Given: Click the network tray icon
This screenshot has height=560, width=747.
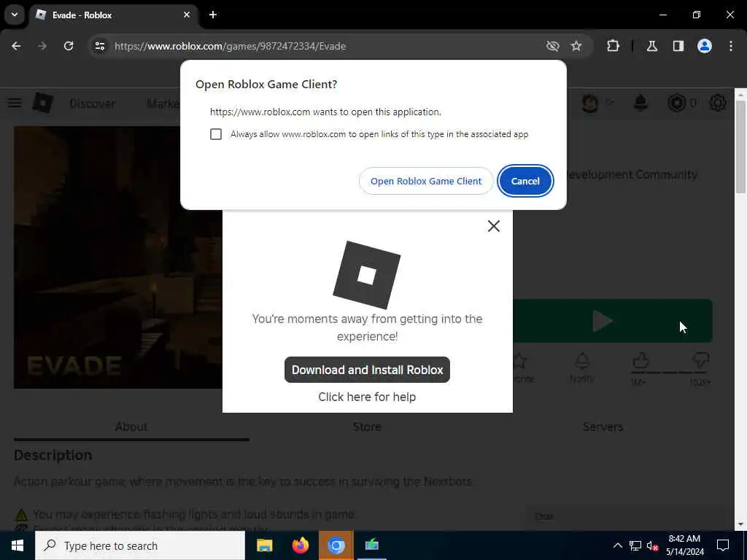Looking at the screenshot, I should [635, 545].
